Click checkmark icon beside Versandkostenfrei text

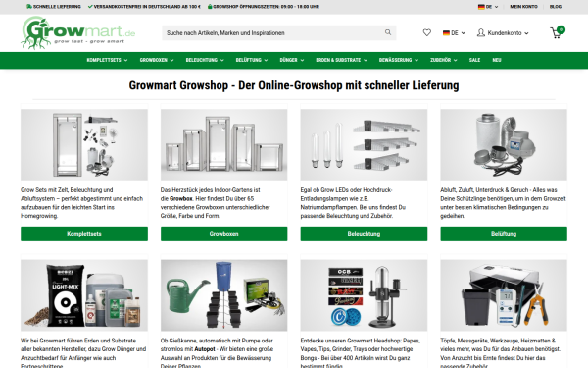(90, 7)
